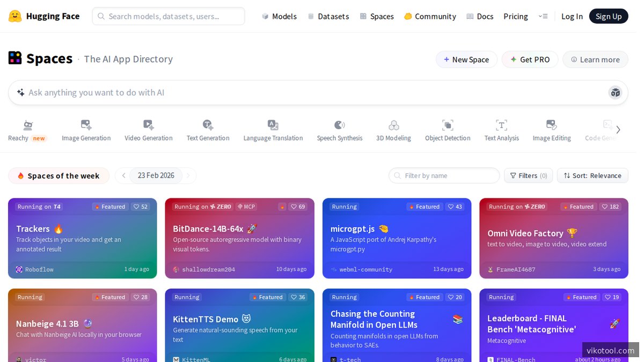Viewport: 644px width, 362px height.
Task: Select the Image Generation category icon
Action: pyautogui.click(x=85, y=124)
